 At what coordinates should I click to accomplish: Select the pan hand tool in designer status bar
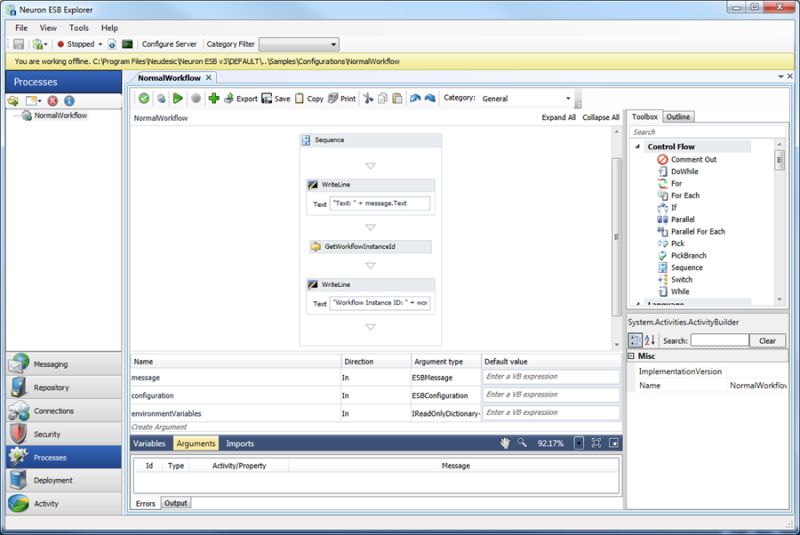(505, 443)
